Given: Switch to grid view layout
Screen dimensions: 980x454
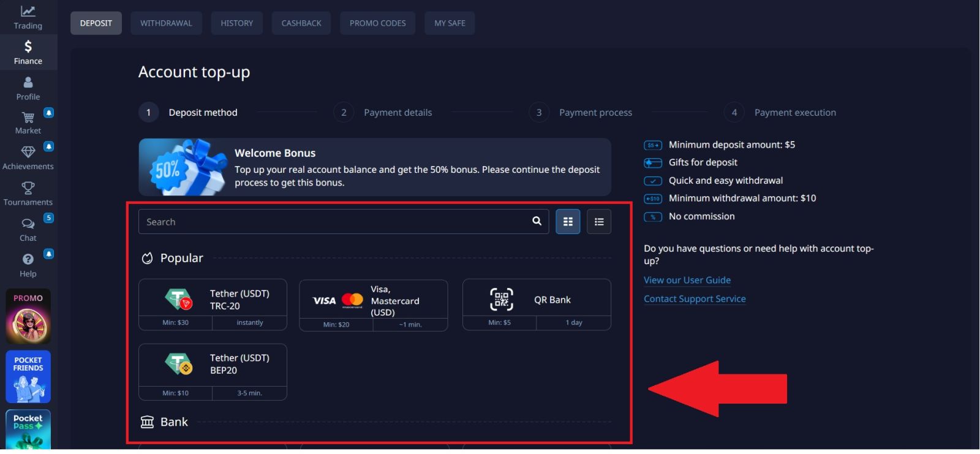Looking at the screenshot, I should point(568,222).
